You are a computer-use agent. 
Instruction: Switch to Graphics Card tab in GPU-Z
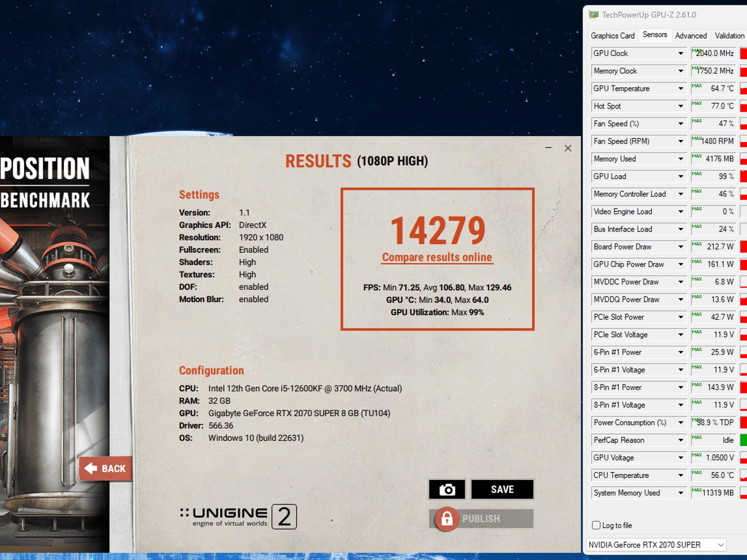tap(612, 36)
